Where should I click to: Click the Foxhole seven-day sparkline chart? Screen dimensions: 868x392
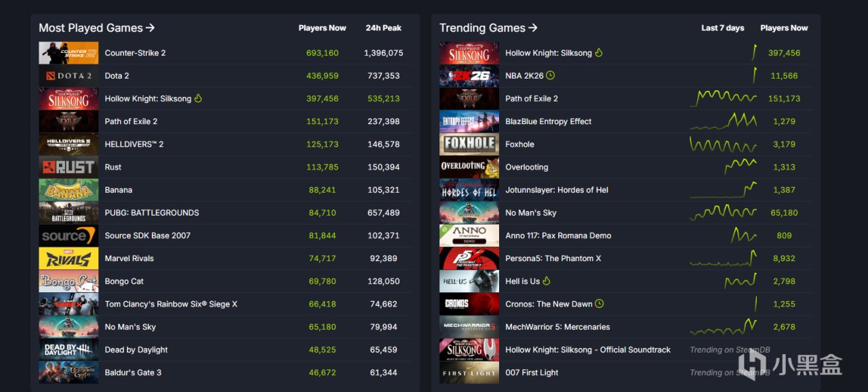(724, 144)
